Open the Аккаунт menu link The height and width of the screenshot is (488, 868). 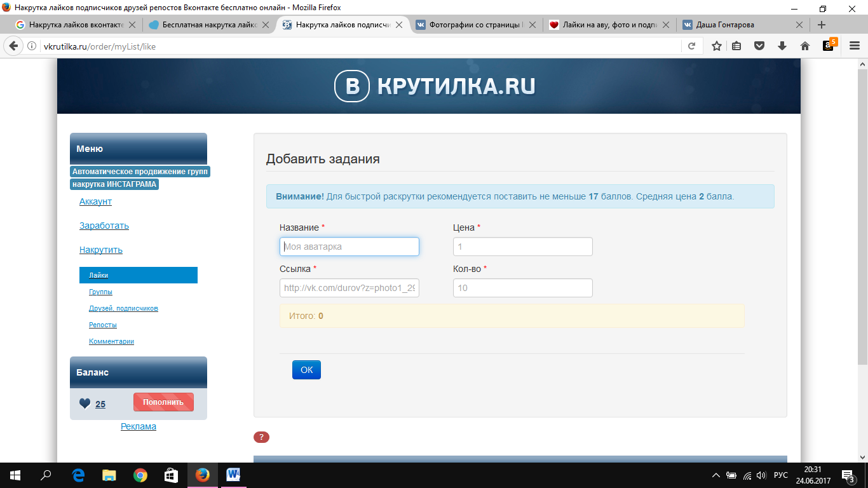click(x=95, y=201)
